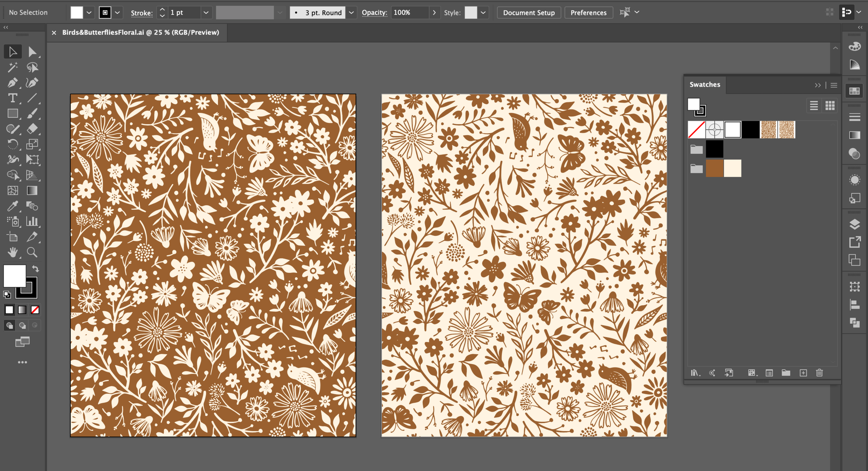Open the Layers panel icon
Viewport: 868px width, 471px height.
(854, 224)
